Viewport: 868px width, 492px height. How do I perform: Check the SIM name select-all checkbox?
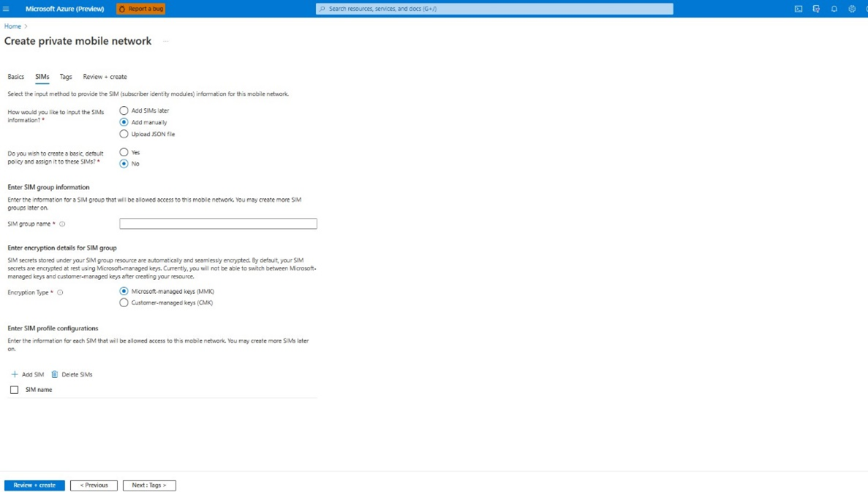[x=15, y=390]
